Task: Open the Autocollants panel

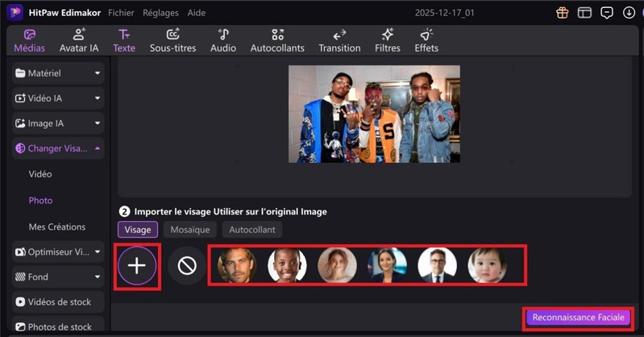Action: 277,40
